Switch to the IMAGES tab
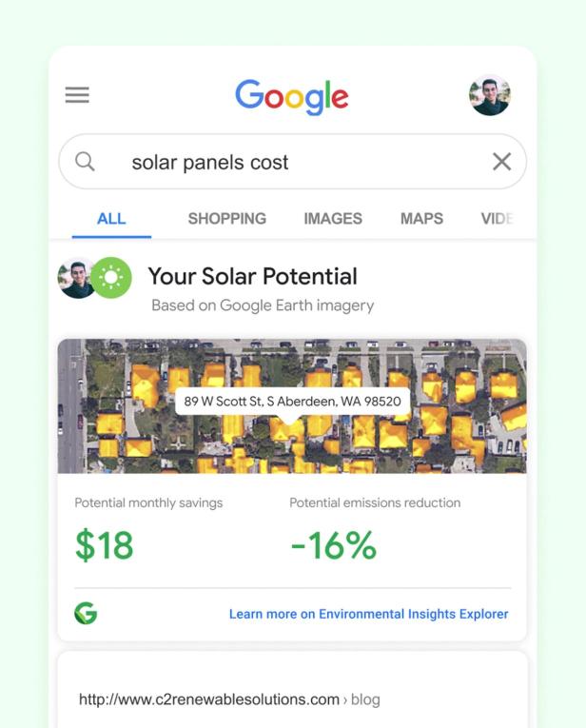586x728 pixels. tap(333, 219)
